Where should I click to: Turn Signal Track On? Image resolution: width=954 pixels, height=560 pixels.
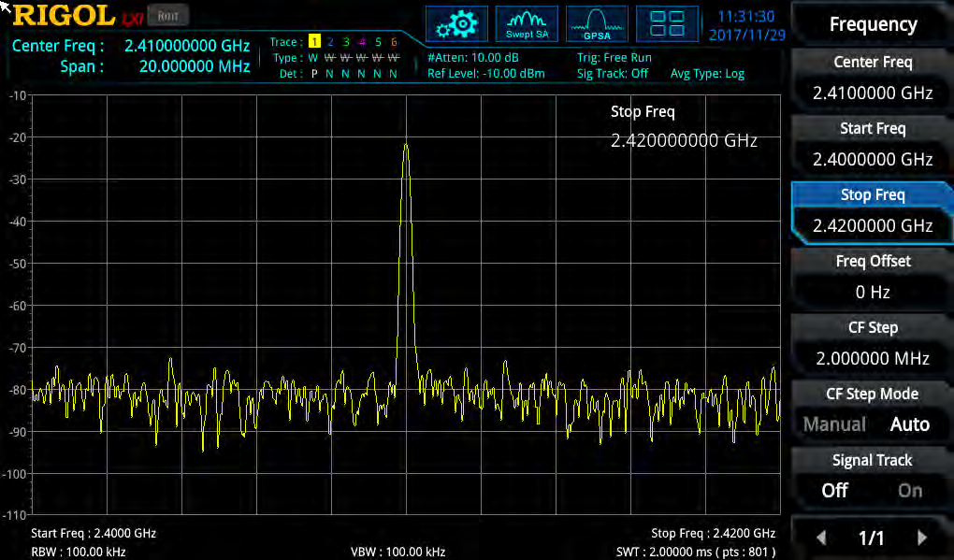tap(910, 491)
